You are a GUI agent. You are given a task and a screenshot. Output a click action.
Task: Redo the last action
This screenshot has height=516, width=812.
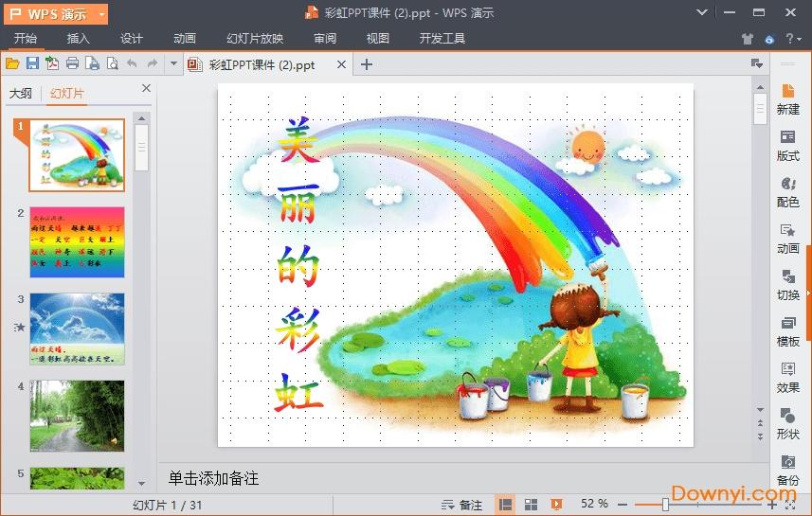(153, 63)
